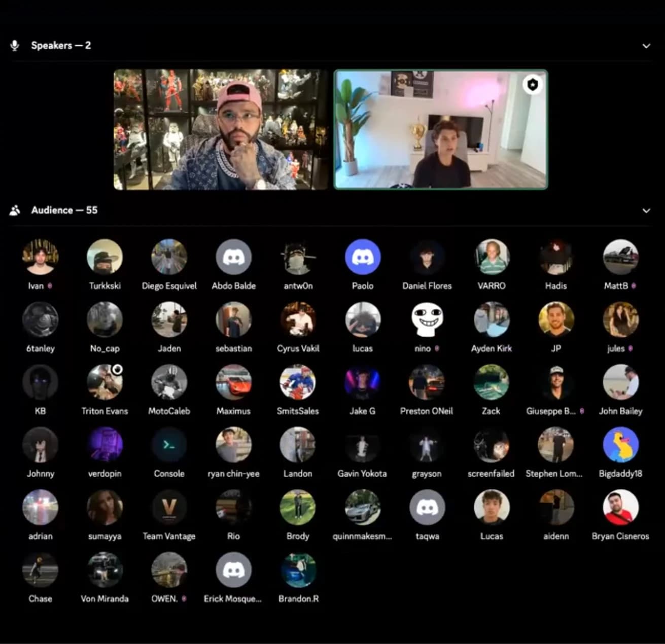Viewport: 665px width, 644px height.
Task: Click JP's profile avatar
Action: pyautogui.click(x=556, y=319)
